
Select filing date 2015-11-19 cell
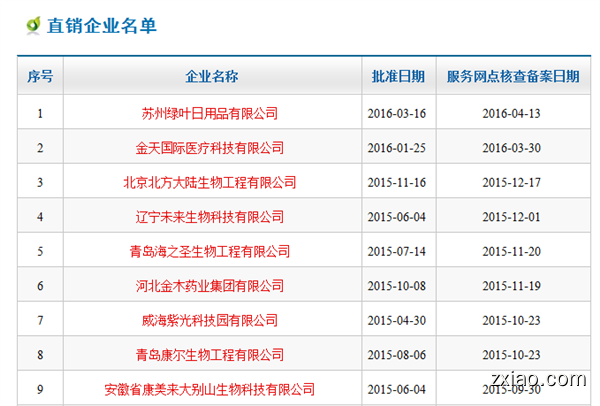pos(512,286)
